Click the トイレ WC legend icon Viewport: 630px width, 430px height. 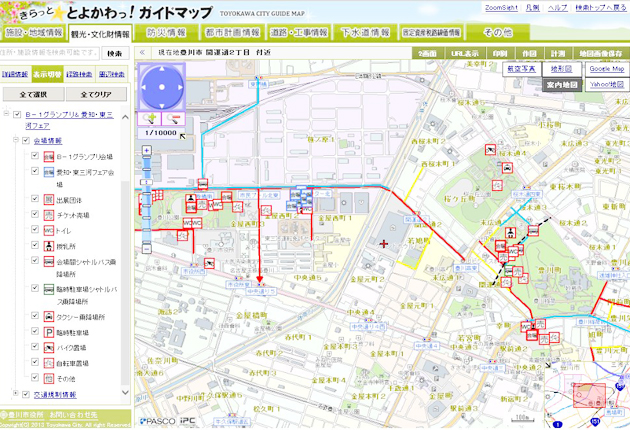[x=48, y=230]
